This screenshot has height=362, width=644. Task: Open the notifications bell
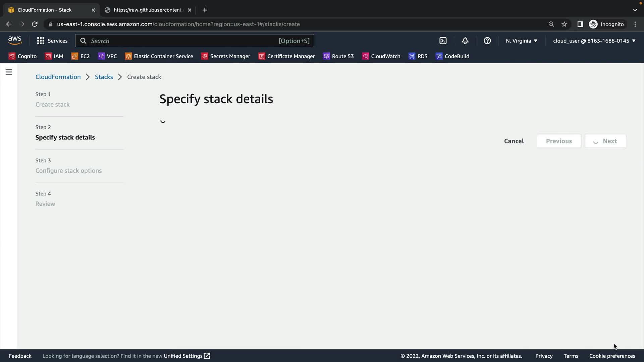click(465, 41)
